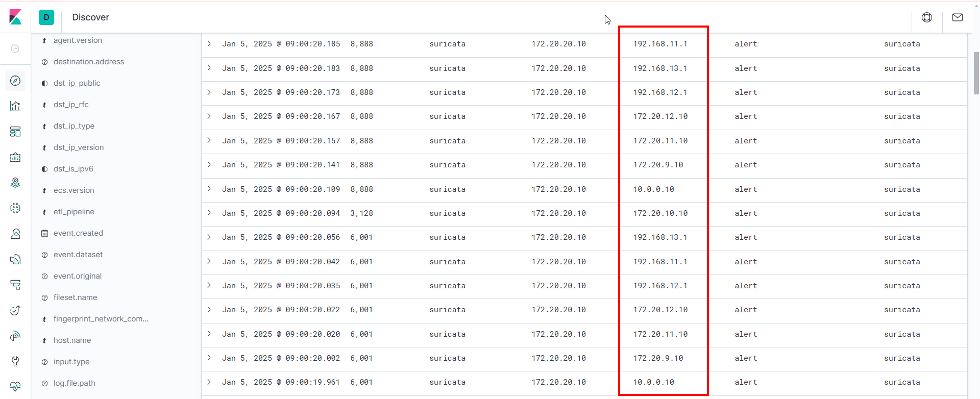The height and width of the screenshot is (399, 980).
Task: Expand the 09:00:20.094 log row
Action: [x=209, y=213]
